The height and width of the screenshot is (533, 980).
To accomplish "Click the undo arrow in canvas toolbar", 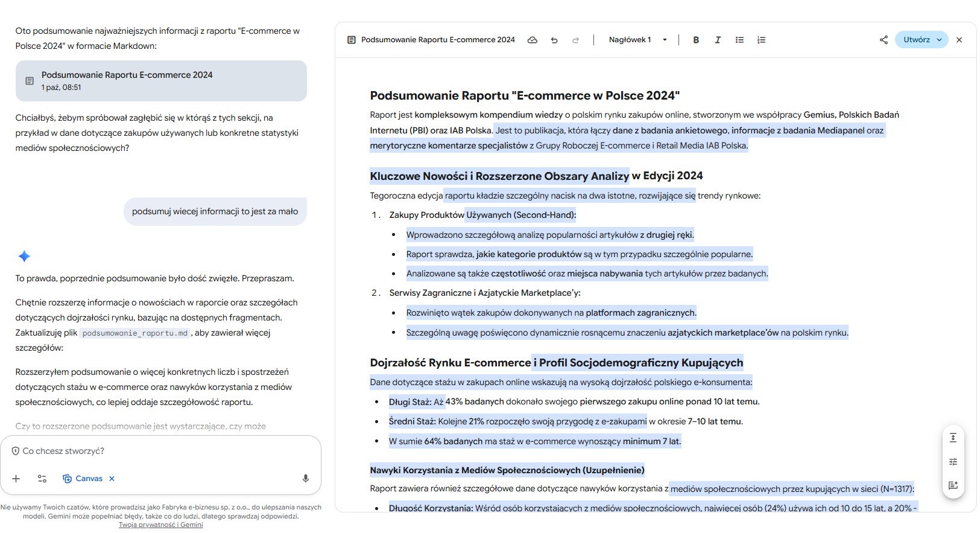I will point(554,40).
